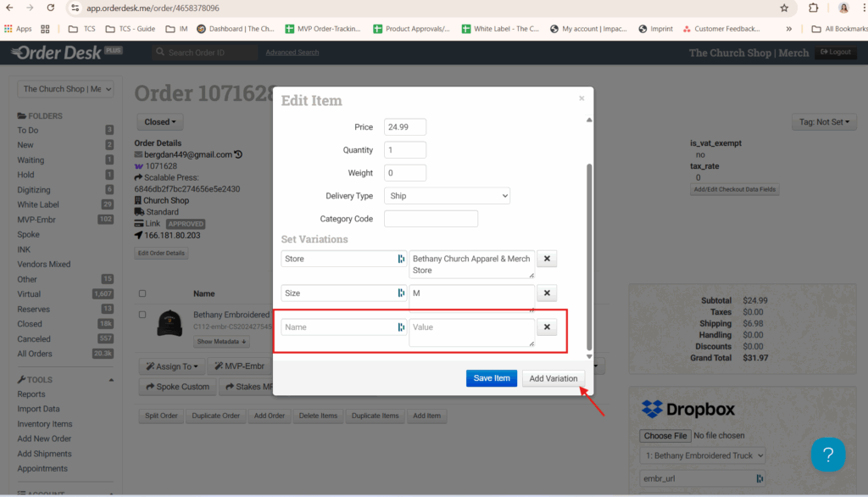
Task: Close the Edit Item dialog
Action: [x=581, y=98]
